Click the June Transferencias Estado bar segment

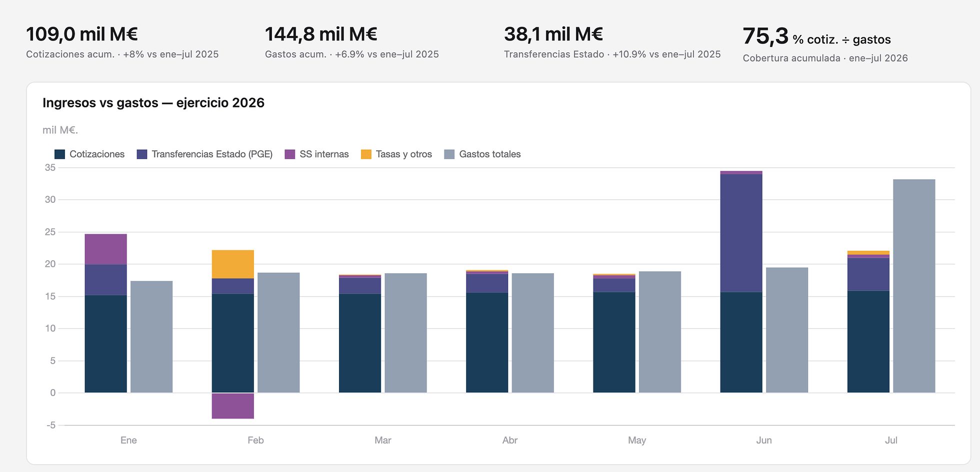click(x=741, y=233)
